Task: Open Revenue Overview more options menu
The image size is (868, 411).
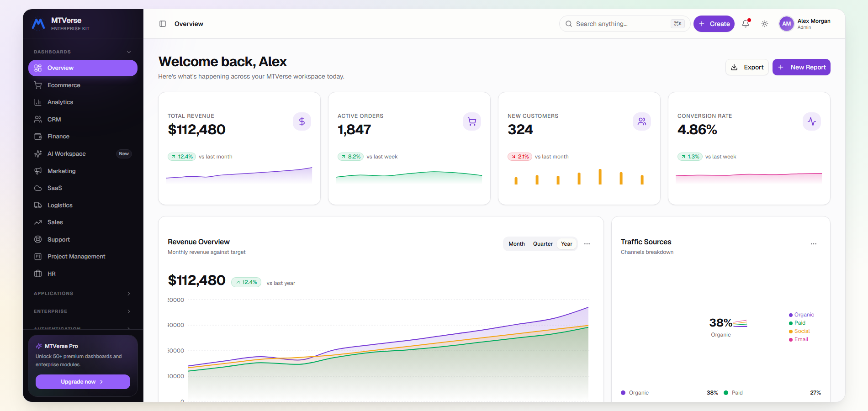Action: 587,244
